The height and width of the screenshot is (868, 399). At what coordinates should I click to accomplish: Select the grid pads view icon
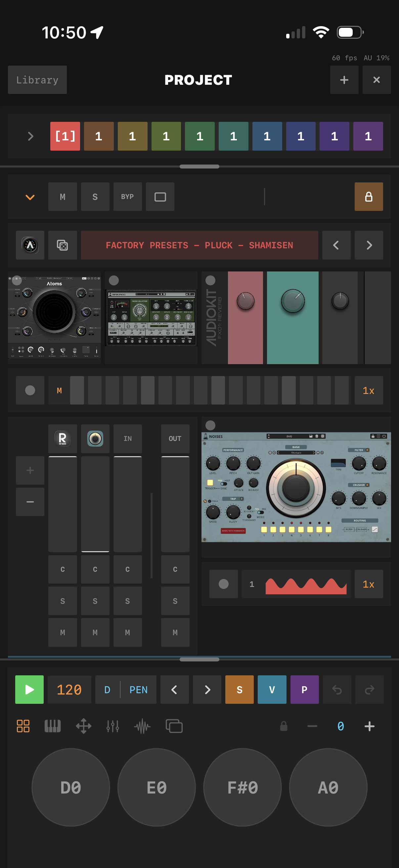click(x=23, y=726)
